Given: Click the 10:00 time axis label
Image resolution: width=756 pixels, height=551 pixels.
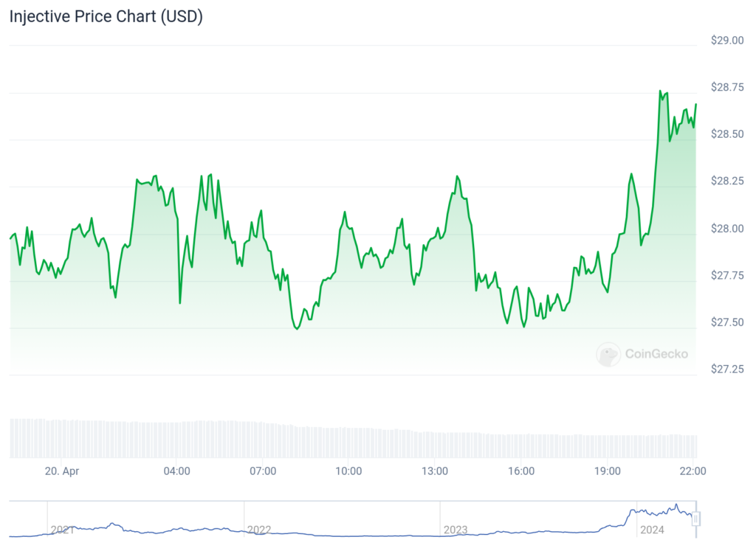Looking at the screenshot, I should [x=348, y=471].
